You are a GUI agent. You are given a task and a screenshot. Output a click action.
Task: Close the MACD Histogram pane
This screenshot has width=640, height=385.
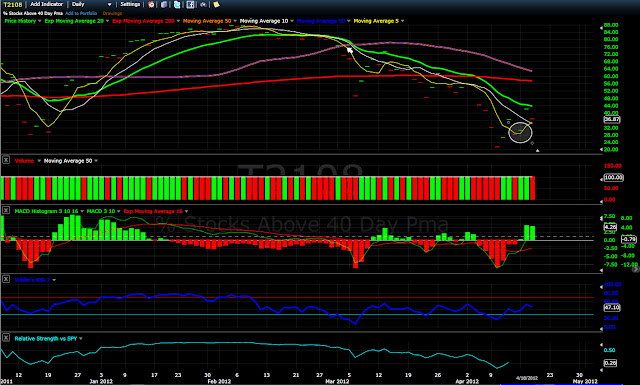(6, 210)
